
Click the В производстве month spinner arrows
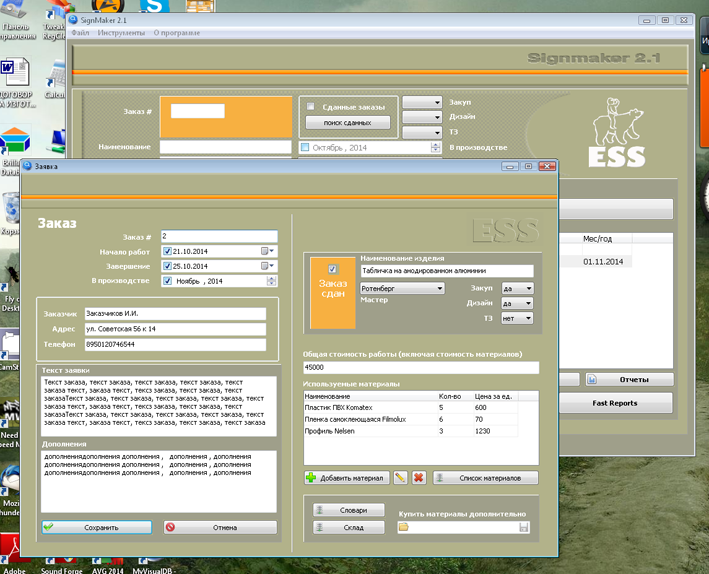[x=272, y=281]
